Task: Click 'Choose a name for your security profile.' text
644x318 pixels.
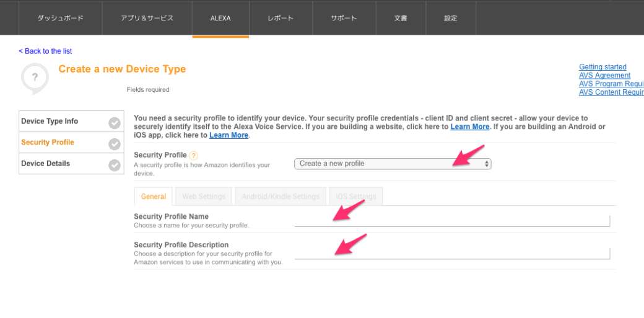Action: (191, 226)
